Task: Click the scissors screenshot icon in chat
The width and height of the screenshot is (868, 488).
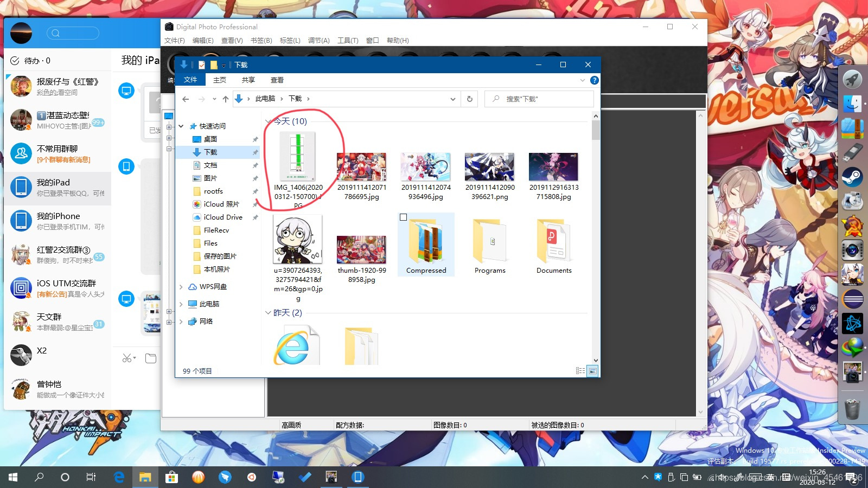Action: pyautogui.click(x=128, y=358)
